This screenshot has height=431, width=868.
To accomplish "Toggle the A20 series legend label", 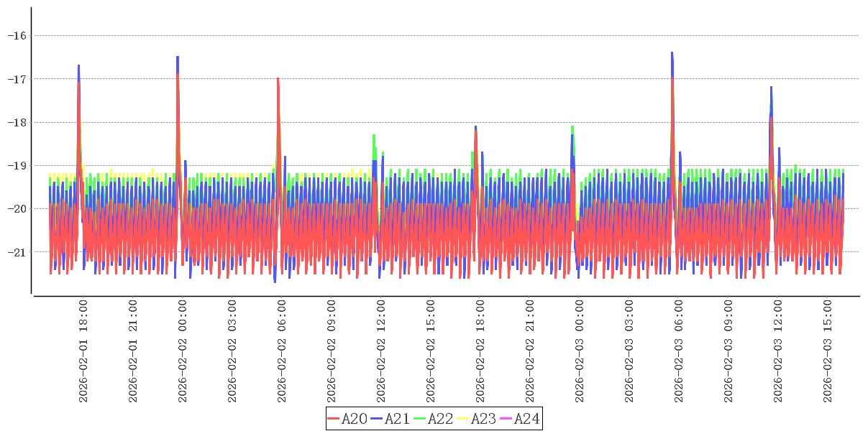I will (354, 419).
